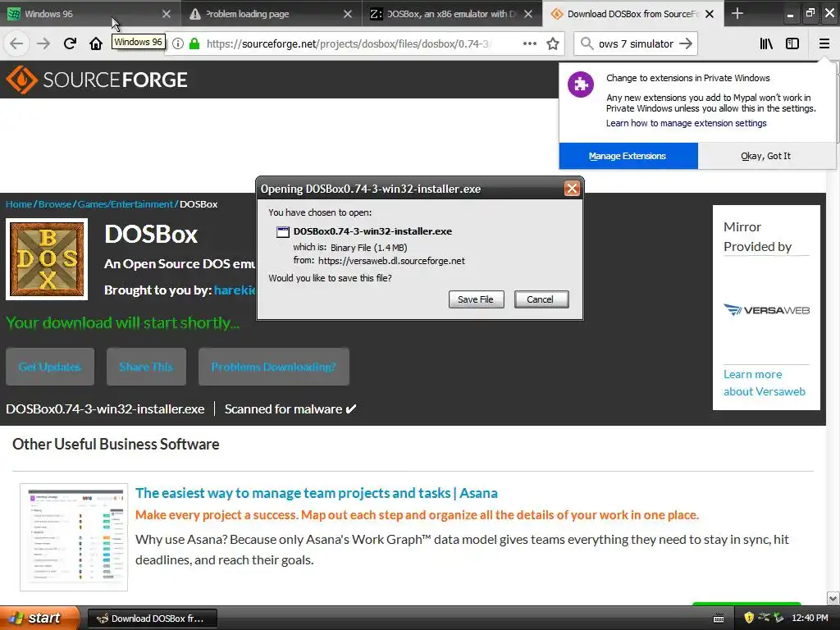Open the Browse breadcrumb link
Viewport: 840px width, 630px height.
point(55,204)
